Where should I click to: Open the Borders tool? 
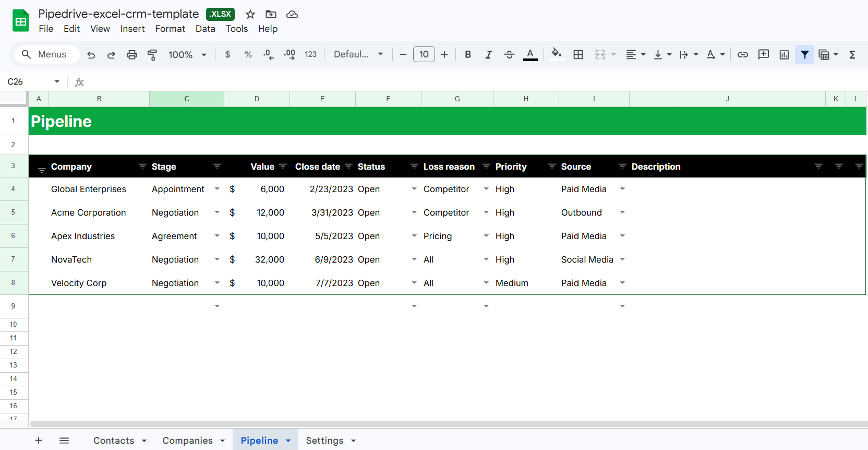(x=578, y=54)
